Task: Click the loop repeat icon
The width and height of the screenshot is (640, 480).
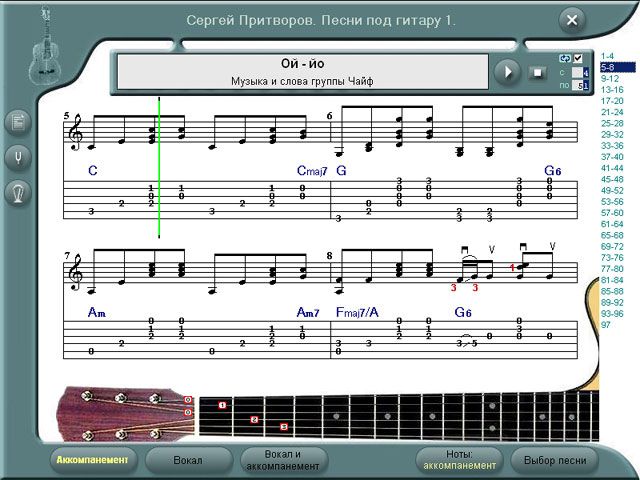Action: tap(564, 58)
